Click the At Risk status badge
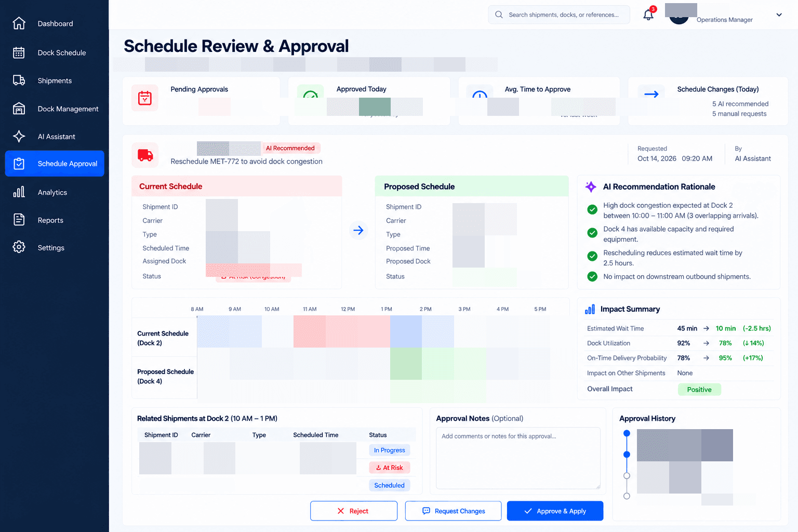Screen dimensions: 798x532 point(390,468)
